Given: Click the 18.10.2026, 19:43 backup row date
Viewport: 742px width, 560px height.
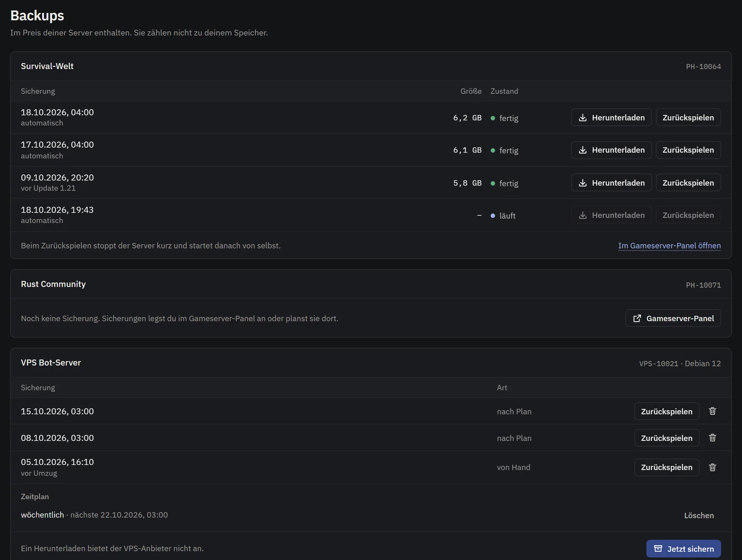Looking at the screenshot, I should coord(57,210).
